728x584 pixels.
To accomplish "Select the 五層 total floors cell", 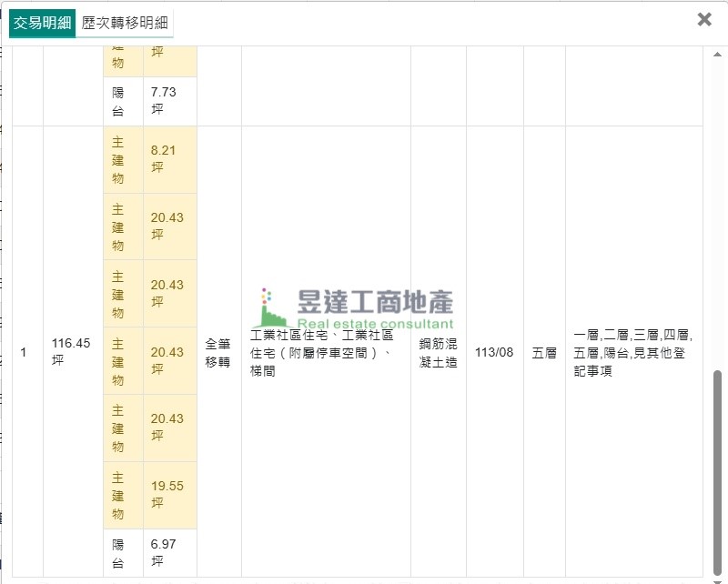I will (x=543, y=352).
